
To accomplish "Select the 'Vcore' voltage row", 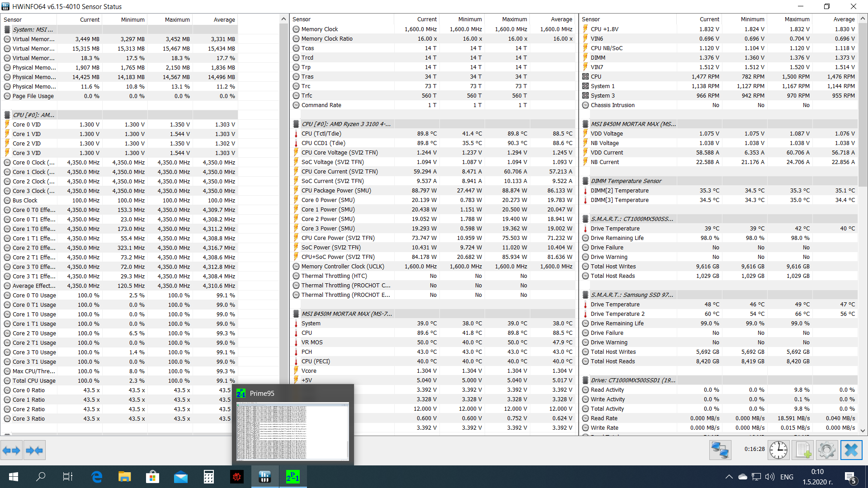I will click(433, 371).
